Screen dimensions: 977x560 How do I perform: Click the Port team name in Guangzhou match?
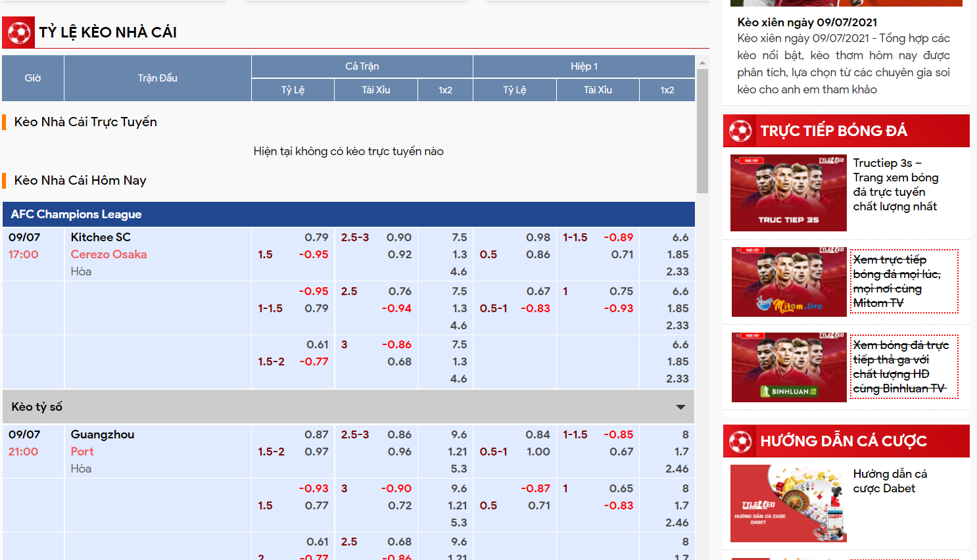[82, 452]
